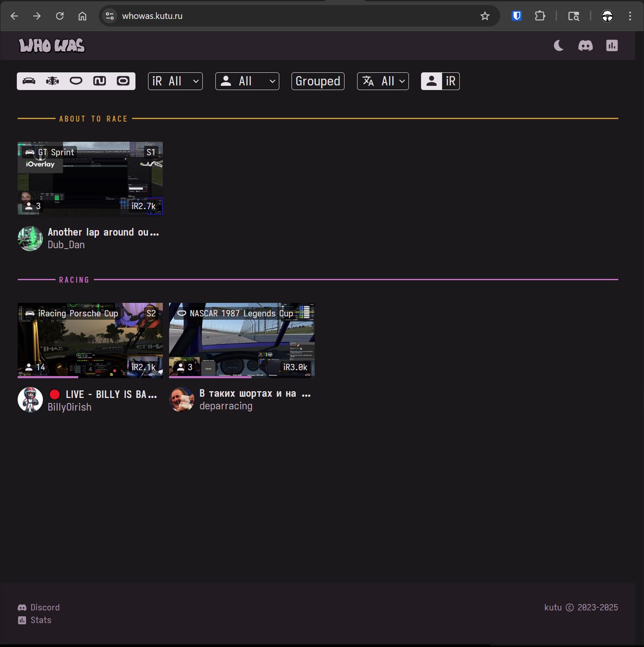
Task: Open stats chart icon in header
Action: [x=612, y=45]
